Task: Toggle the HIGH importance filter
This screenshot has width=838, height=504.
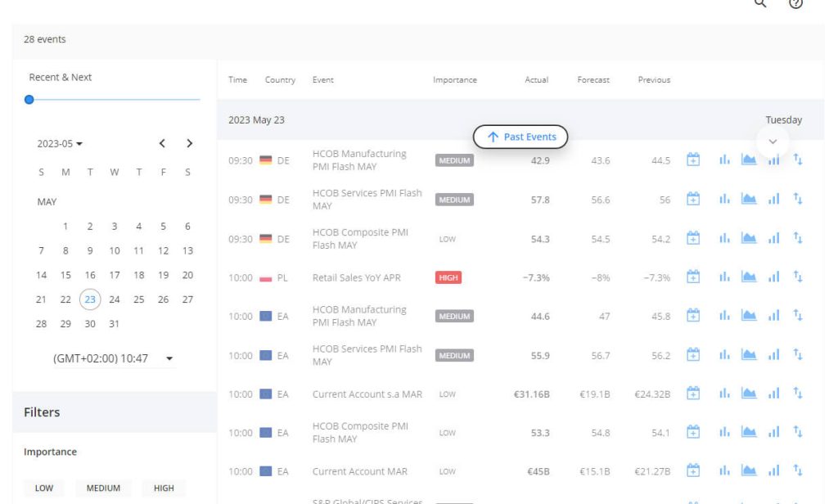Action: [164, 488]
